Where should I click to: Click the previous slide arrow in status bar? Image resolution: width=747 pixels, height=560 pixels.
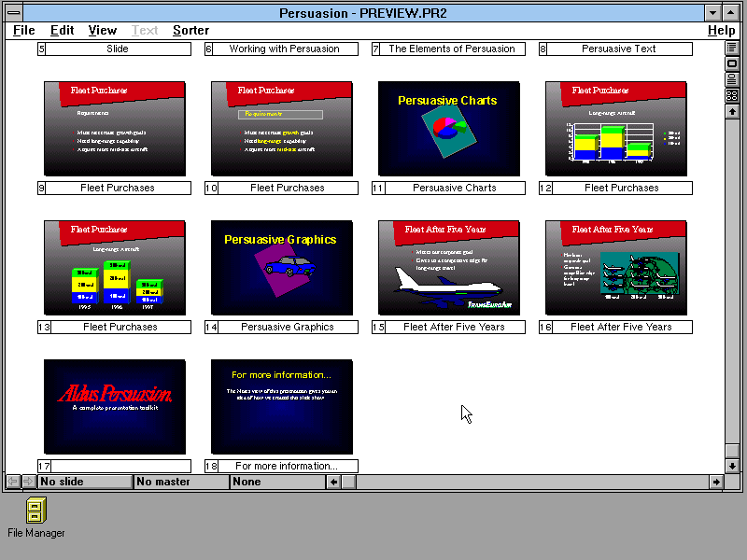[13, 482]
